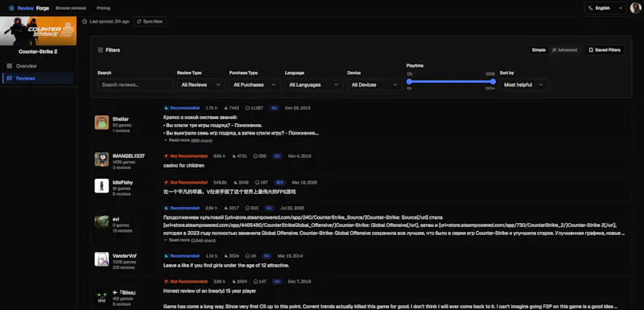The height and width of the screenshot is (310, 644).
Task: Click the comments icon showing 147
Action: [255, 282]
